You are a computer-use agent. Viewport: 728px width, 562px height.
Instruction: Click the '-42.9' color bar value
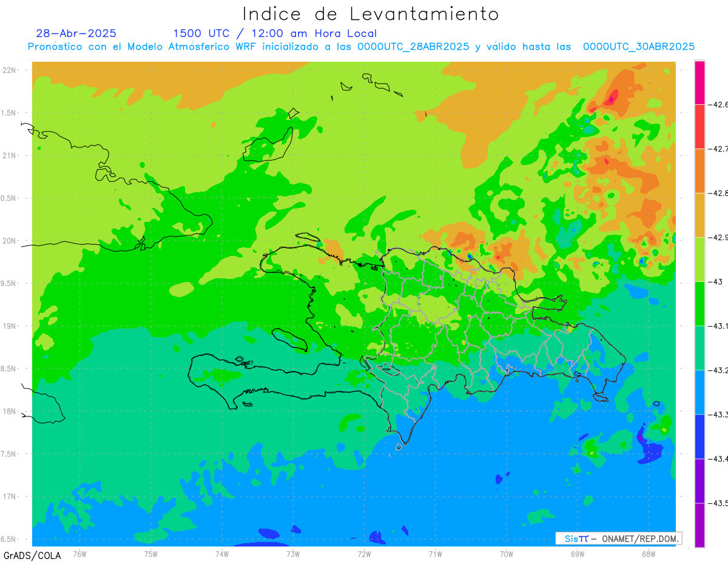[719, 238]
